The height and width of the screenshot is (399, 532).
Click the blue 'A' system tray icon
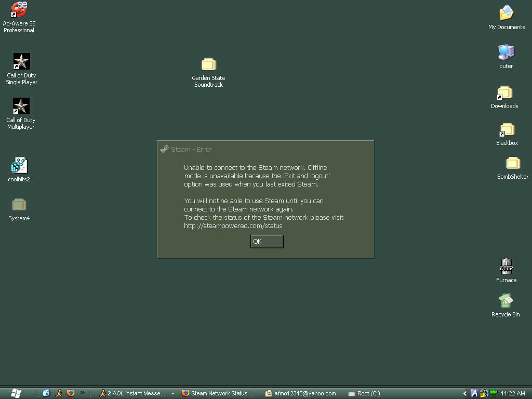pos(474,393)
